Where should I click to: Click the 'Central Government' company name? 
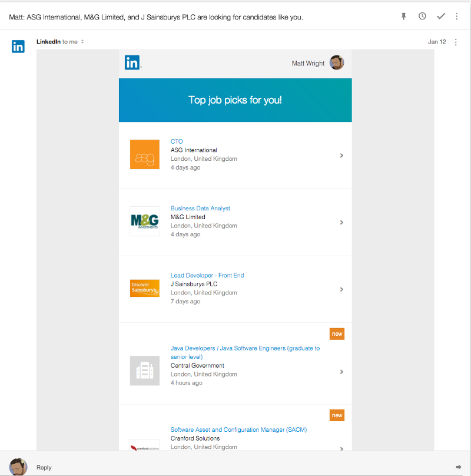[x=197, y=365]
